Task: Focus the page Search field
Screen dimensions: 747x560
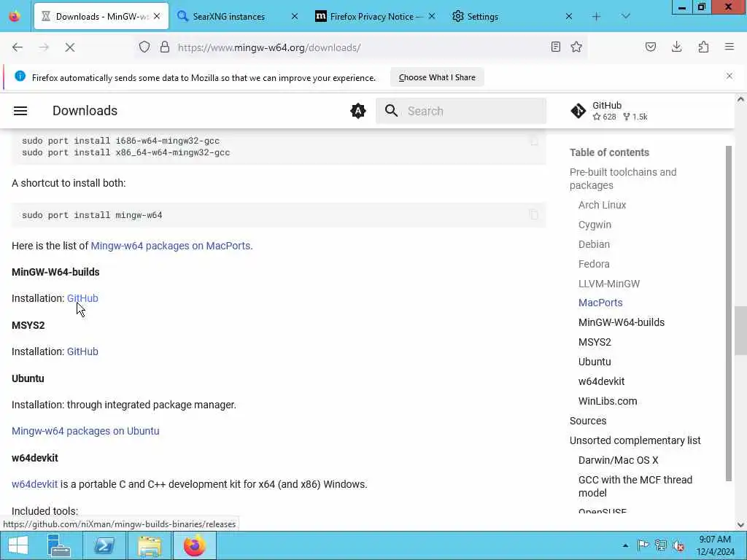Action: 461,111
